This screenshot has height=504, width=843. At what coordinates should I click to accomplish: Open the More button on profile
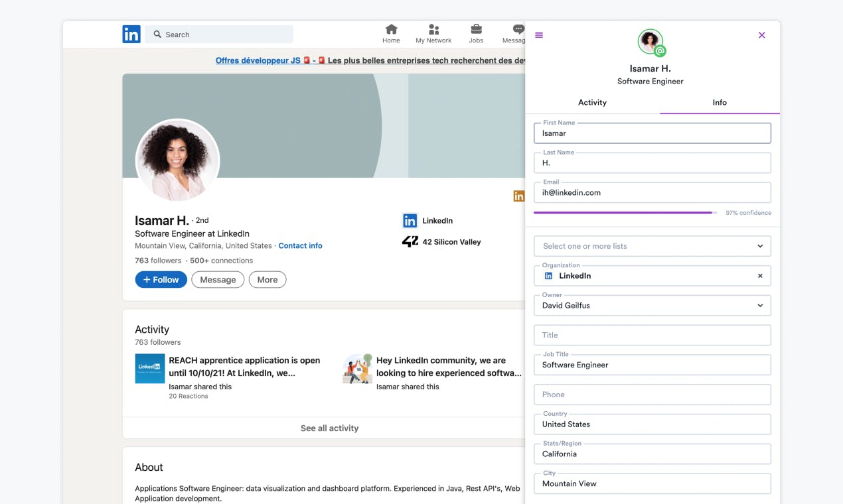pos(268,280)
